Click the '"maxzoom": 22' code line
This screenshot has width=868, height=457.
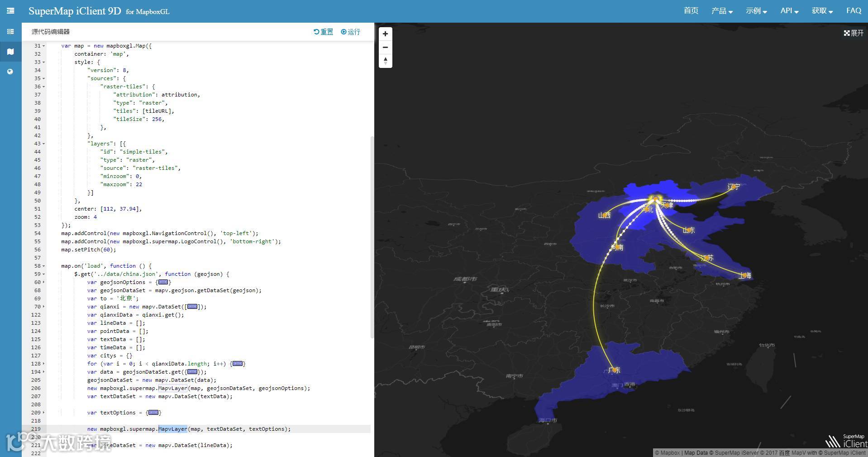(121, 184)
